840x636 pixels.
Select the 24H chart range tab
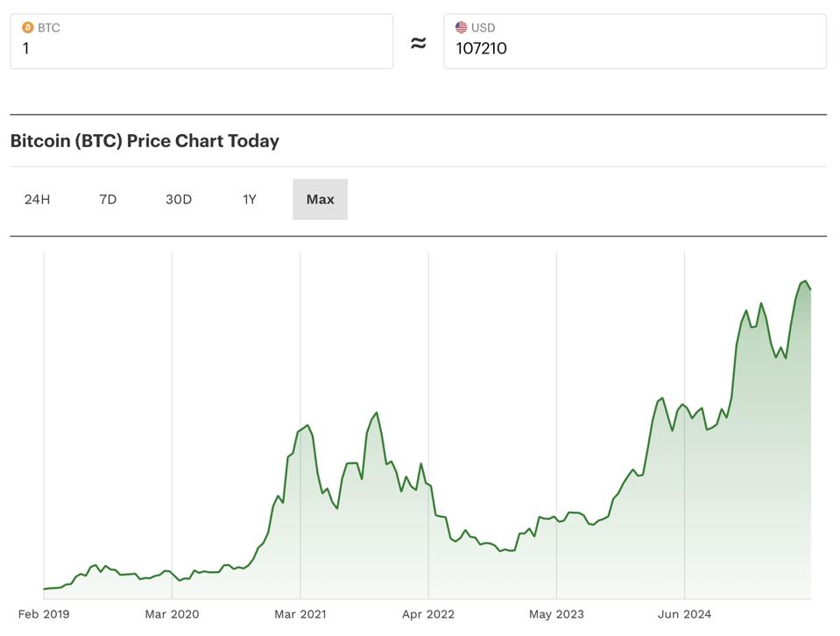37,200
